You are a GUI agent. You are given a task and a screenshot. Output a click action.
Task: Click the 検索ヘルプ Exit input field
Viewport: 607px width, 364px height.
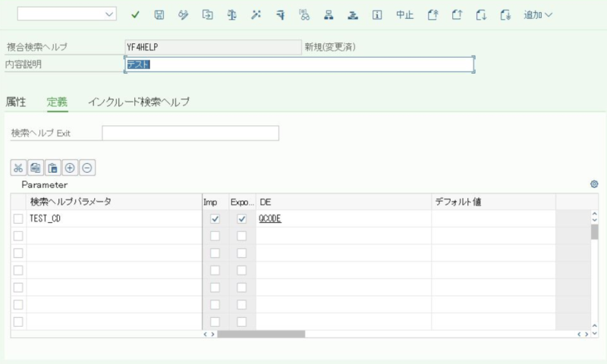coord(190,133)
